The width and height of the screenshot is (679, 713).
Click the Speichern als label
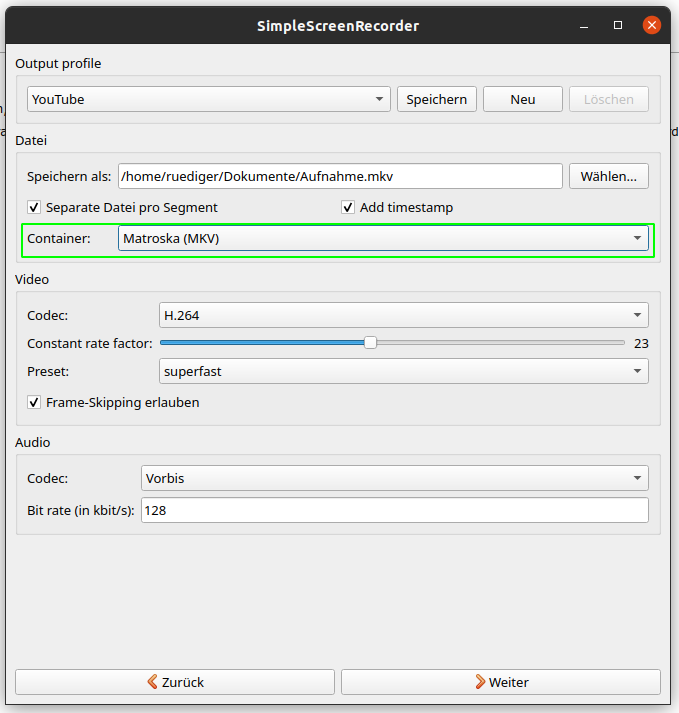click(x=69, y=176)
